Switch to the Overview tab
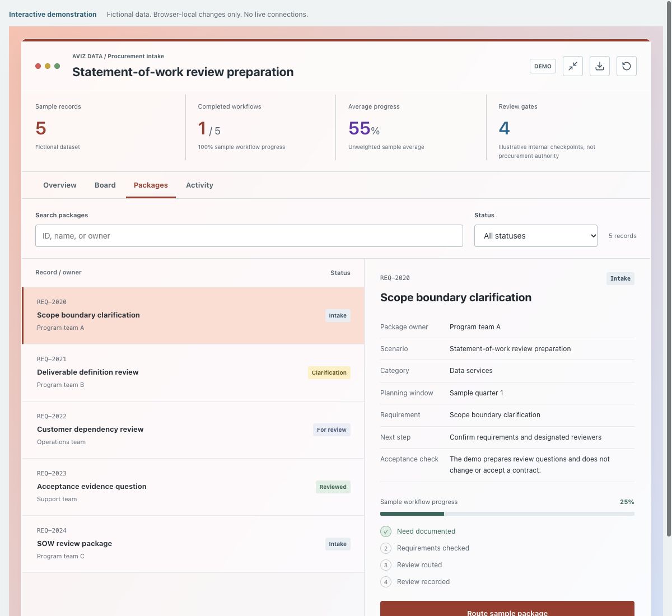This screenshot has width=672, height=616. (x=60, y=185)
